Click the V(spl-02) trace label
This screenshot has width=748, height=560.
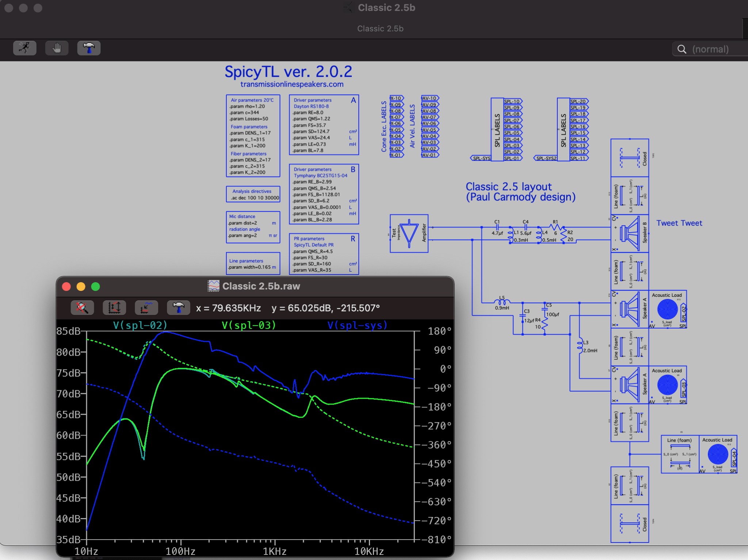tap(140, 325)
